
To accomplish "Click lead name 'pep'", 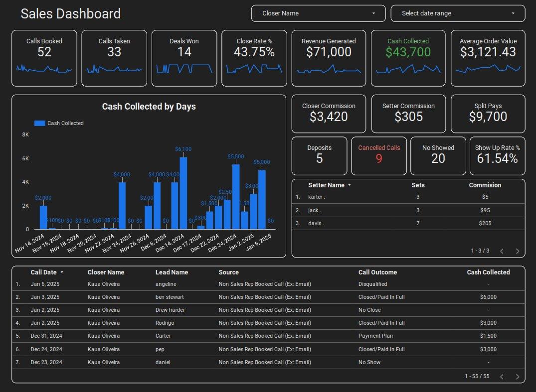I will [x=160, y=349].
